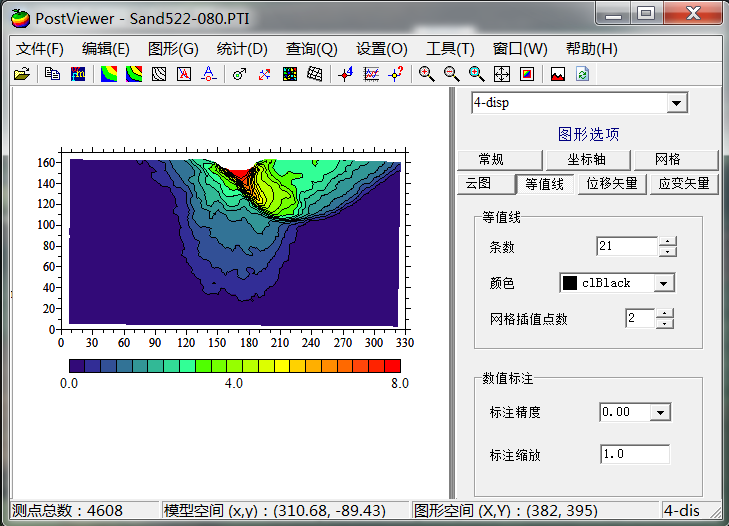
Task: Click the red end of the color legend bar
Action: point(392,366)
